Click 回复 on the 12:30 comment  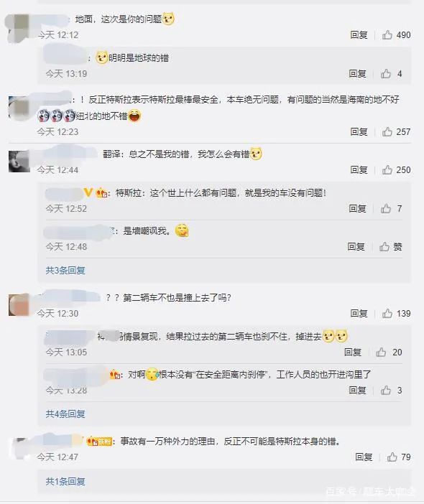[x=359, y=314]
